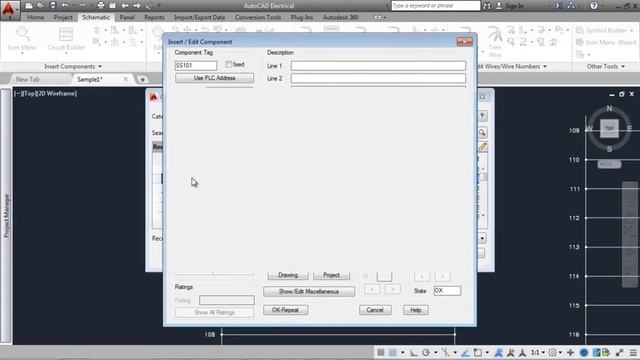This screenshot has height=360, width=640.
Task: Click the status bar customization menu icon
Action: point(633,352)
